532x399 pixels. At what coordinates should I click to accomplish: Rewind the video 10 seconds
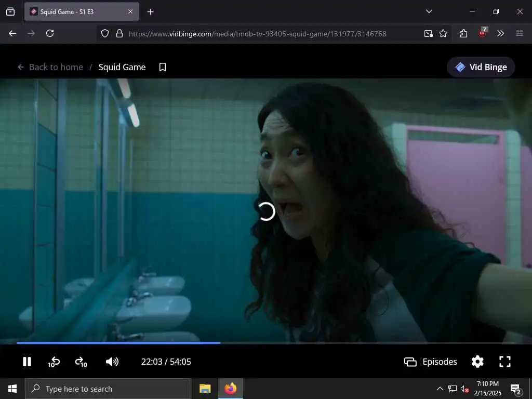pyautogui.click(x=54, y=362)
